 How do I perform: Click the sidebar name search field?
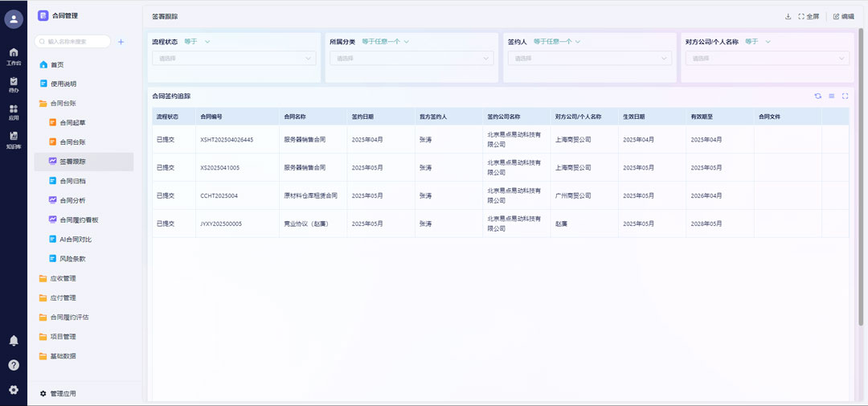(x=74, y=41)
